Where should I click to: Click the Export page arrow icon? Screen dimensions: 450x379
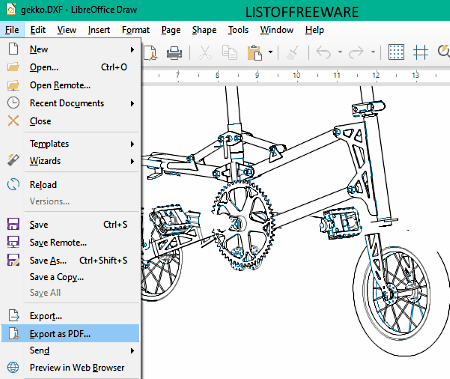(14, 315)
